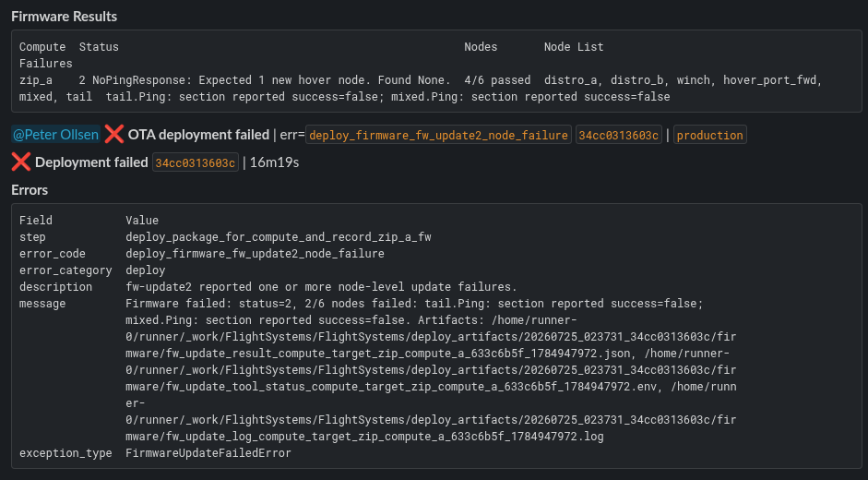Click the red X icon beside OTA deployment failed
868x480 pixels.
pyautogui.click(x=114, y=134)
